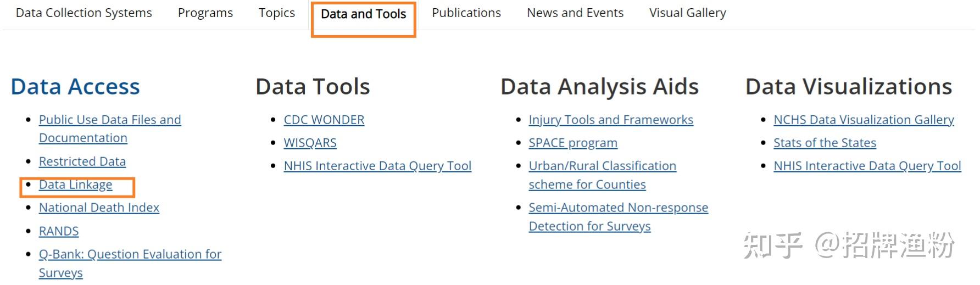Viewport: 980px width, 285px height.
Task: Go to the Publications menu
Action: [x=466, y=13]
